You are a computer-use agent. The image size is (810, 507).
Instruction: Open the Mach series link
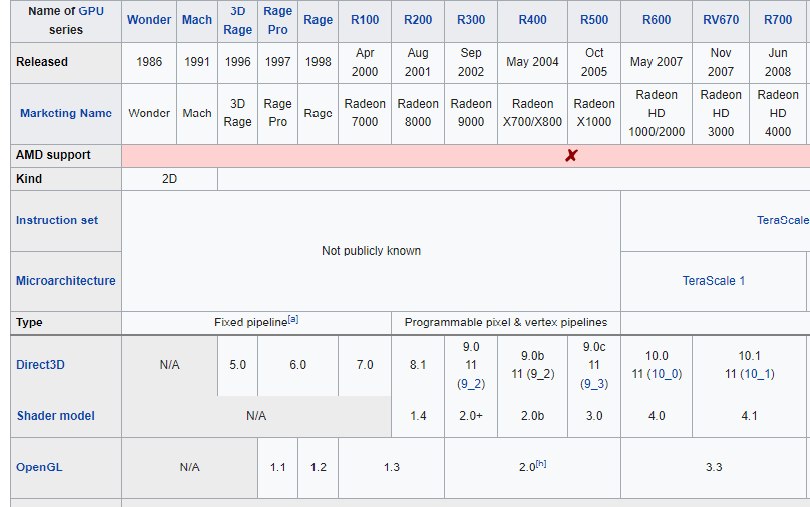tap(197, 20)
